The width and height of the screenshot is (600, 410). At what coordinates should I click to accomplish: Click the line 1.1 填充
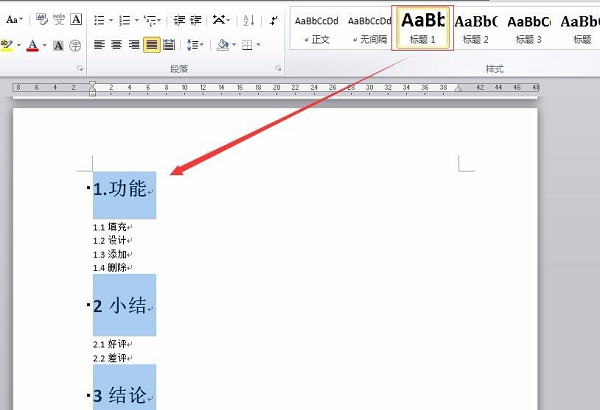point(112,227)
